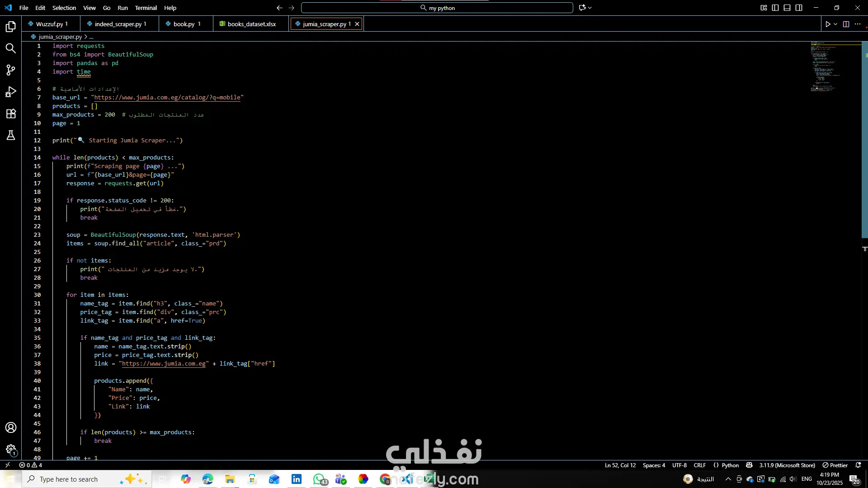Screen dimensions: 868x488
Task: Click the 'my python' command center search box
Action: [x=437, y=8]
